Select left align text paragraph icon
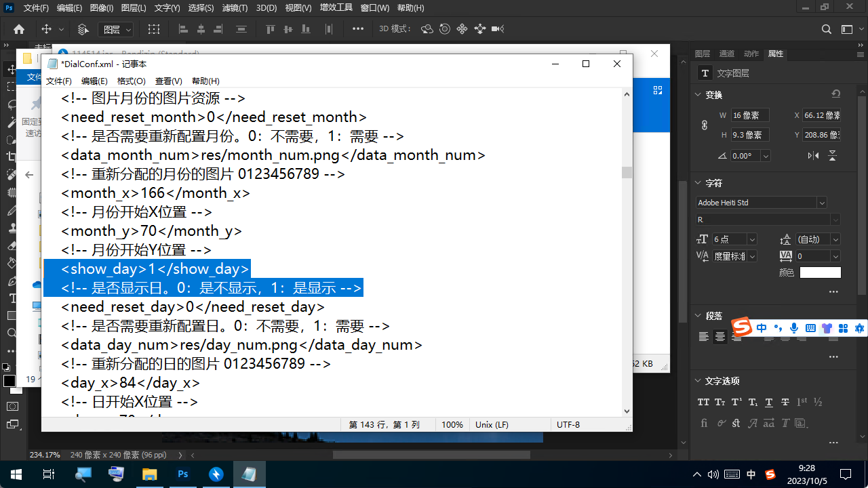This screenshot has height=488, width=868. tap(704, 337)
